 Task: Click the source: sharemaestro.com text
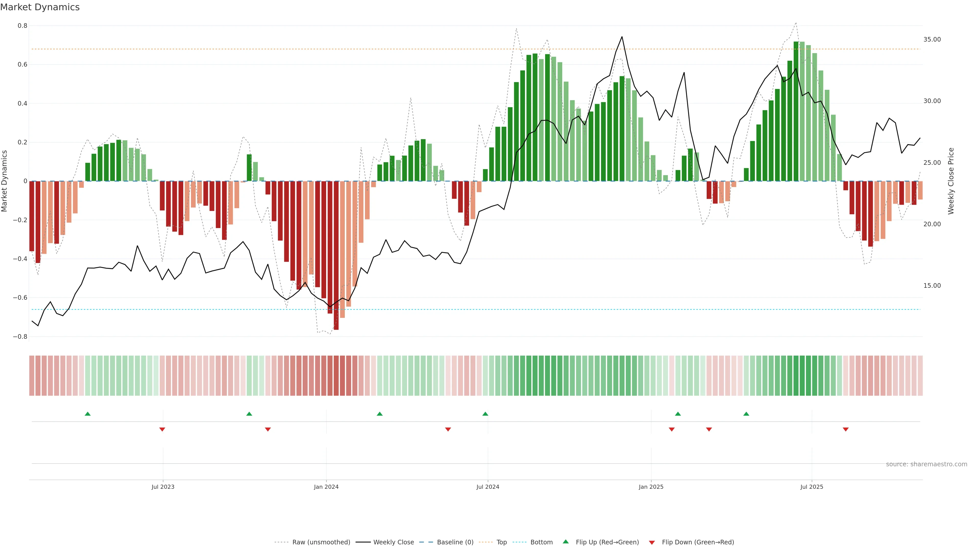pyautogui.click(x=926, y=464)
